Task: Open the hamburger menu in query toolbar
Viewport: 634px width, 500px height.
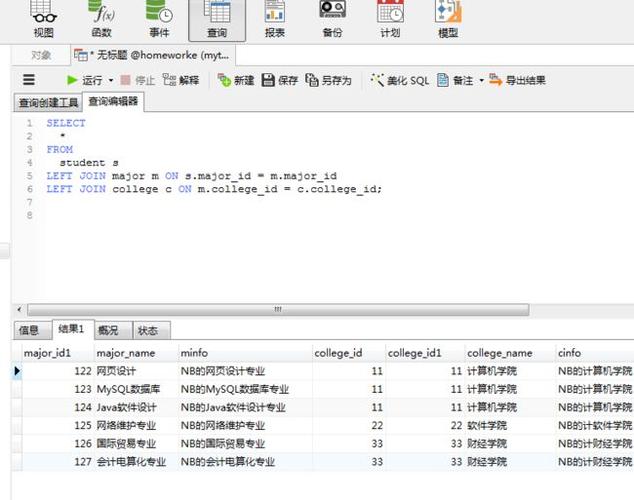Action: click(x=29, y=80)
